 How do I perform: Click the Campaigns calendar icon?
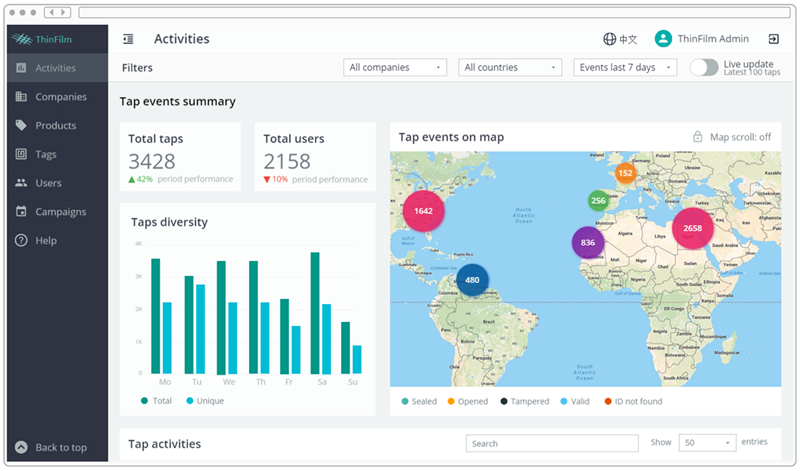coord(21,212)
